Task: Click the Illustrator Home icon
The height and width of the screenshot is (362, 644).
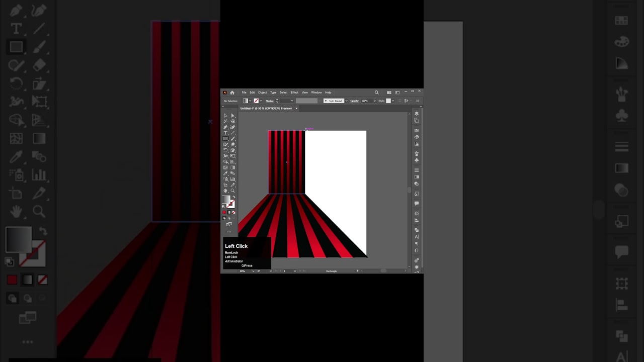Action: (x=232, y=93)
